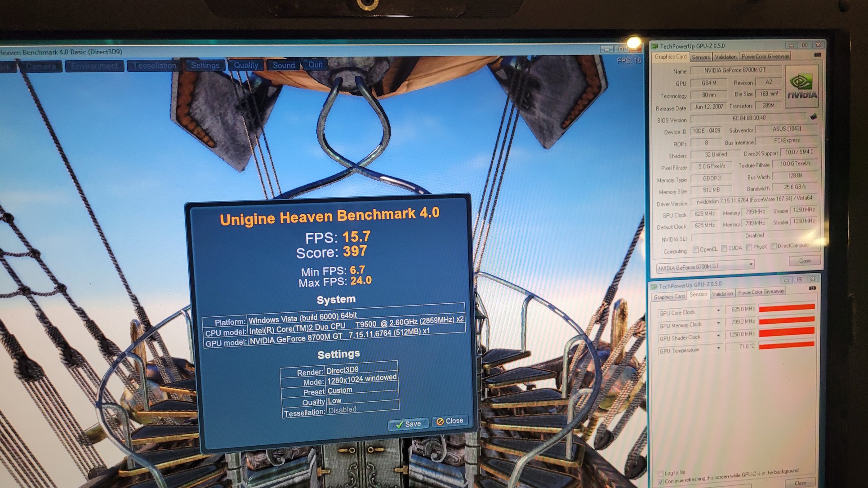
Task: Open Validation tab in lower GPU-Z window
Action: 722,294
